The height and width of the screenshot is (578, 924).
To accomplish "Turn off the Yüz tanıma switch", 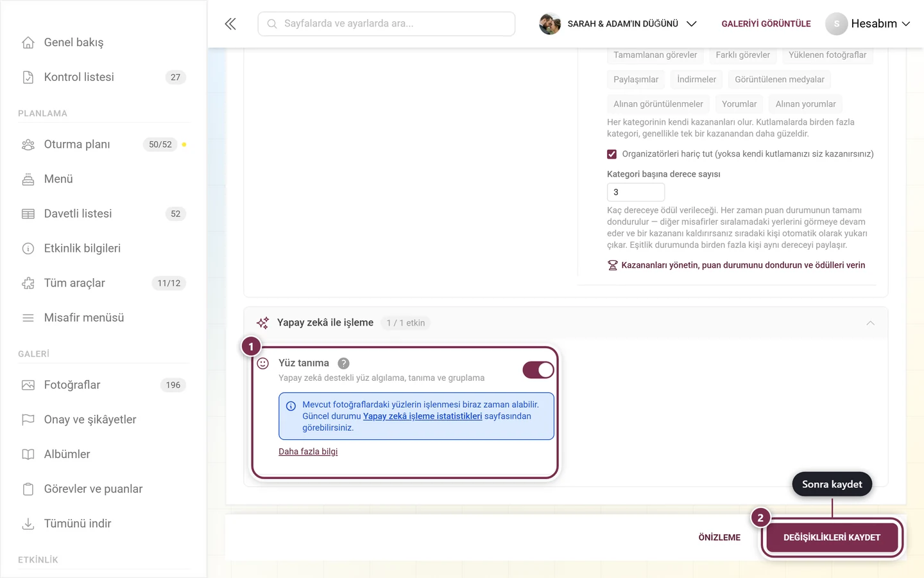I will pyautogui.click(x=538, y=370).
